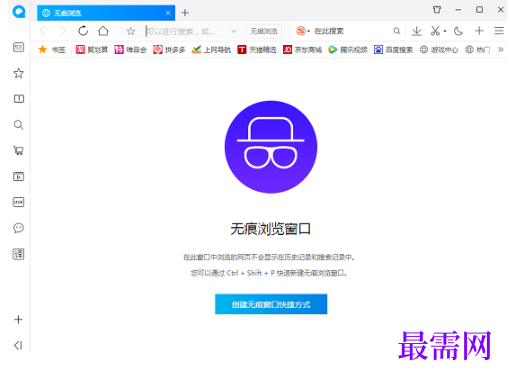This screenshot has width=510, height=377.
Task: Open the 聚划算 bookmark
Action: tap(92, 50)
